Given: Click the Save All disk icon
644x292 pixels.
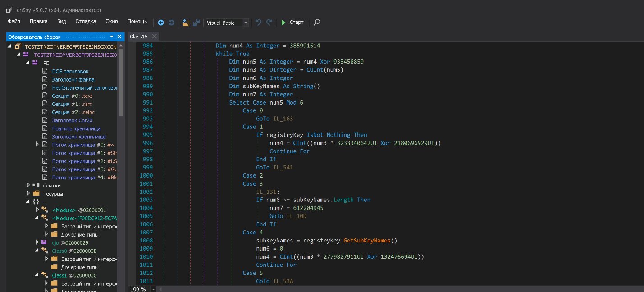Looking at the screenshot, I should coord(196,23).
